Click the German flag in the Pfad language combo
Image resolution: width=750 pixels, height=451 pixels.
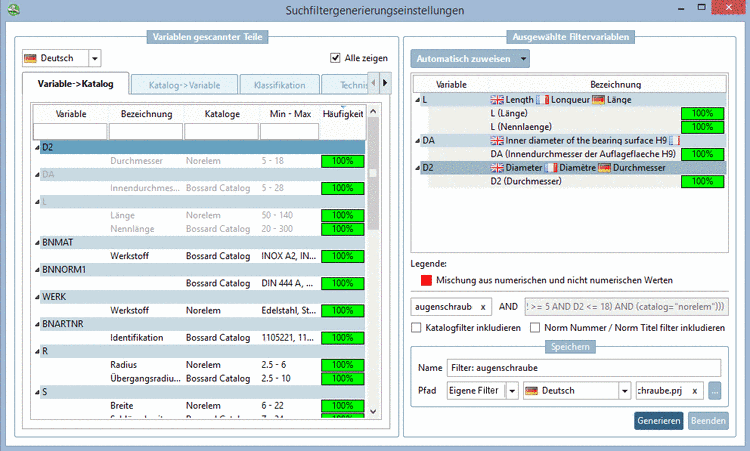531,391
